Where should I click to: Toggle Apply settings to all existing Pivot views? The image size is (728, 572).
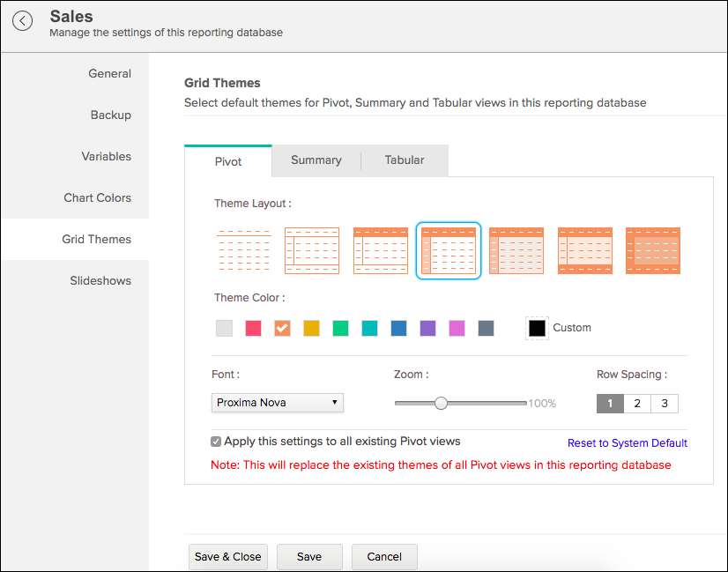(x=217, y=442)
